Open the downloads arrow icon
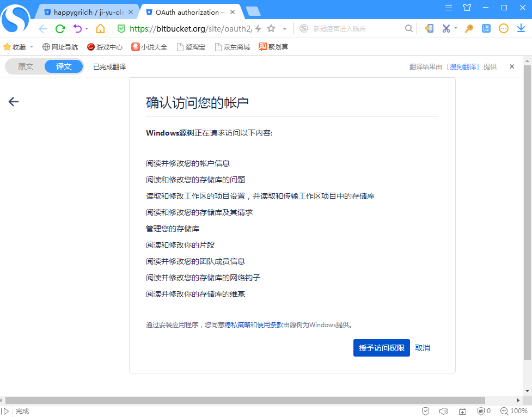 [x=521, y=28]
